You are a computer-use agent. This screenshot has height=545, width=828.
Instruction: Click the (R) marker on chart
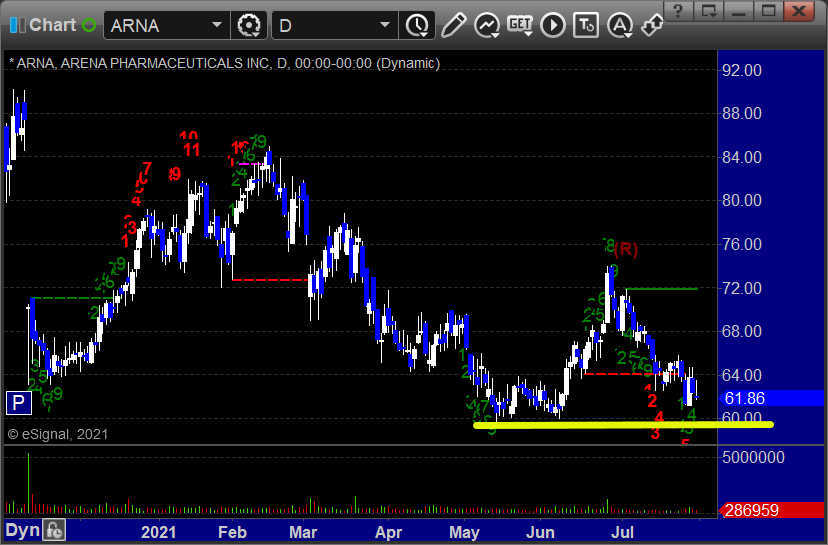[626, 249]
